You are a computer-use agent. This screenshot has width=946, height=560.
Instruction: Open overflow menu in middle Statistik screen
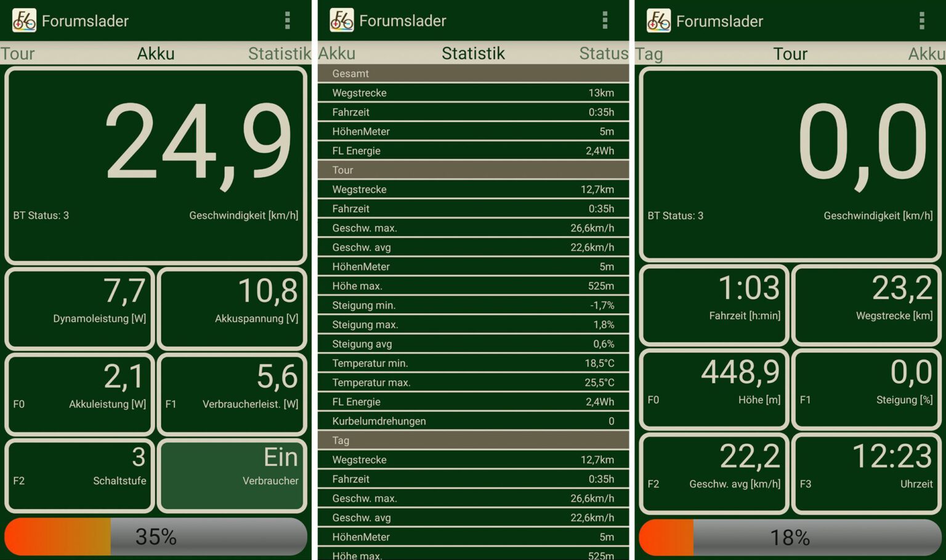pos(605,20)
